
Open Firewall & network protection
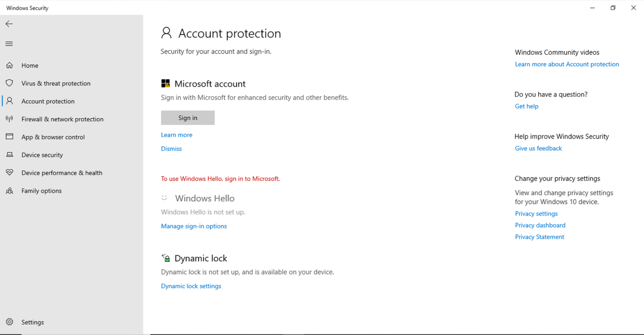click(x=62, y=119)
